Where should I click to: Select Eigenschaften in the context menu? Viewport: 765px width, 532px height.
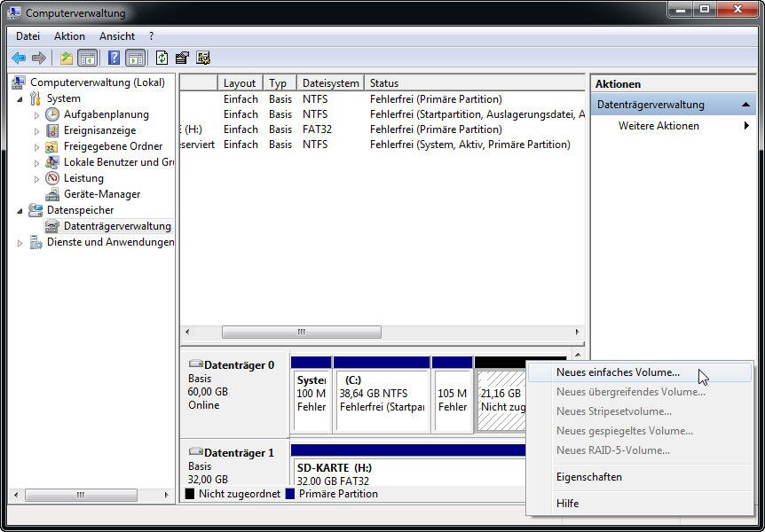pos(588,477)
